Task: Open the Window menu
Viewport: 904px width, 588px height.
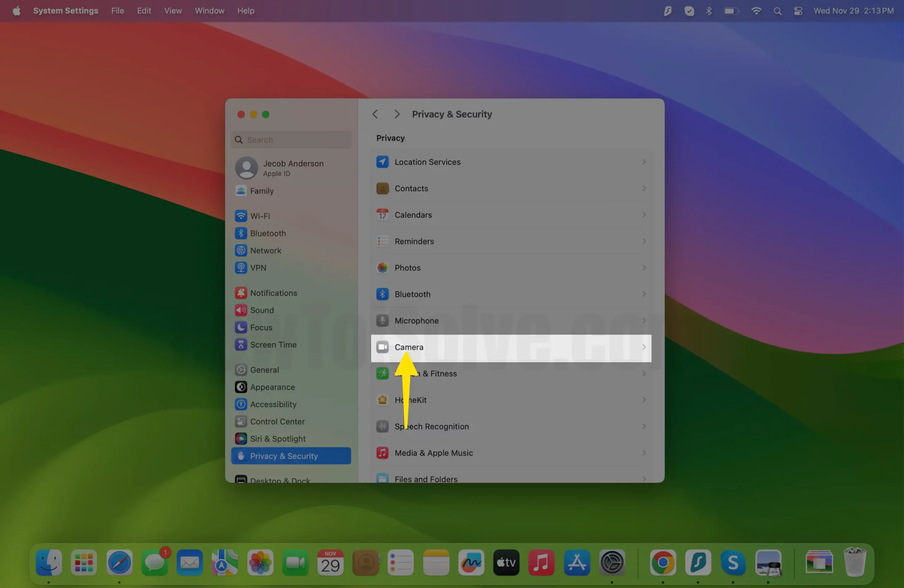Action: [x=209, y=11]
